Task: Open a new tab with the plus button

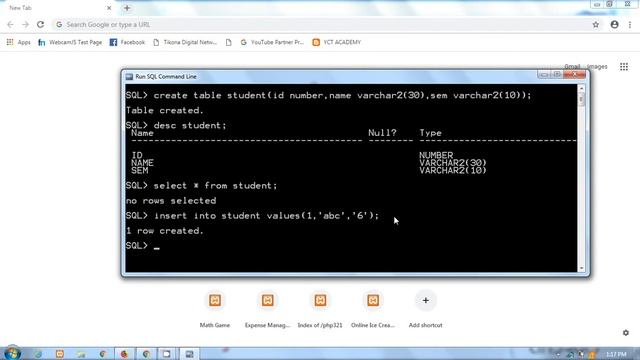Action: pos(127,8)
